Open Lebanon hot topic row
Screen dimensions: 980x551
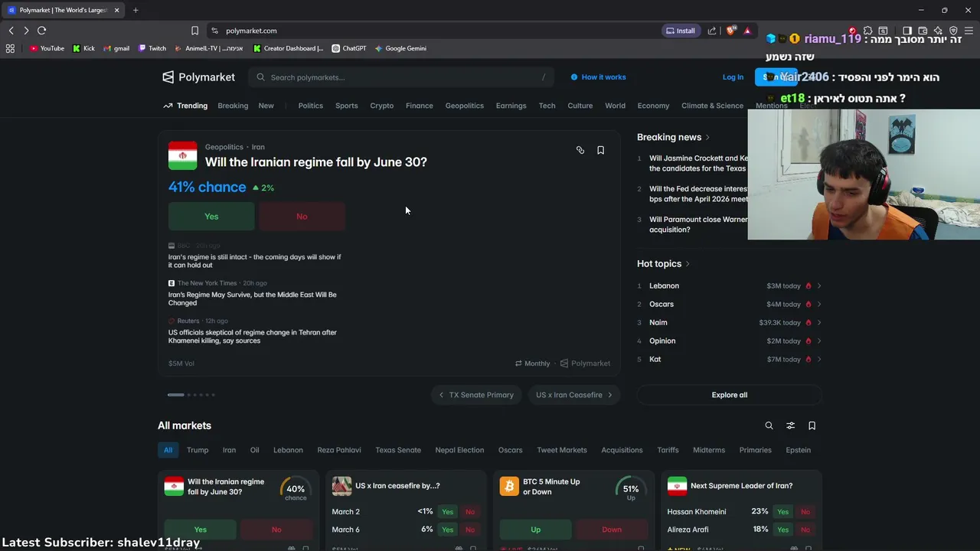click(729, 285)
